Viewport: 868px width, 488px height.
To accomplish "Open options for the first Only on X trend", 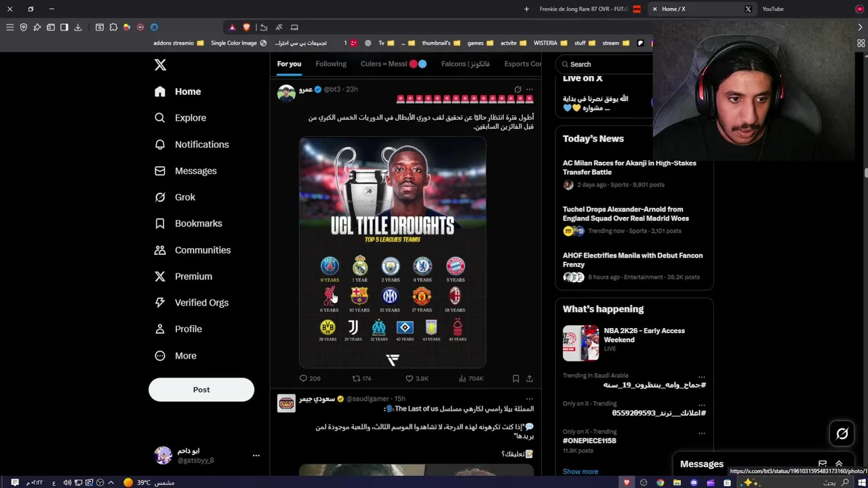I will coord(702,405).
